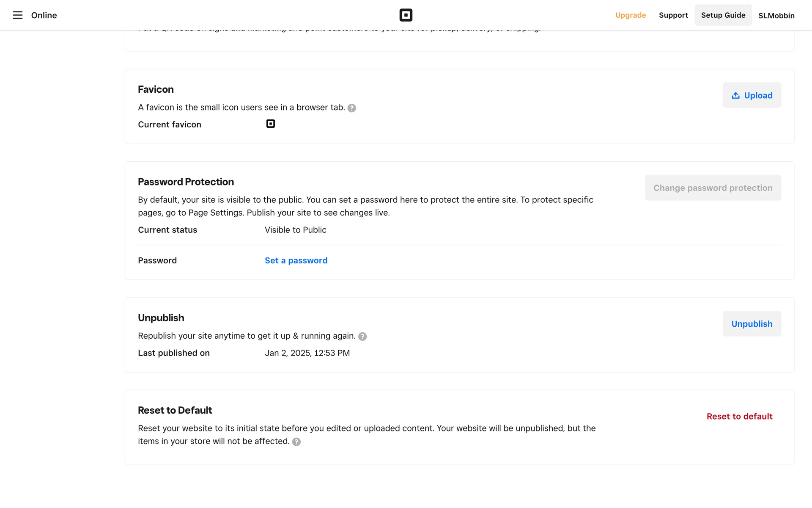This screenshot has height=508, width=812.
Task: Click the last published date text
Action: point(307,353)
